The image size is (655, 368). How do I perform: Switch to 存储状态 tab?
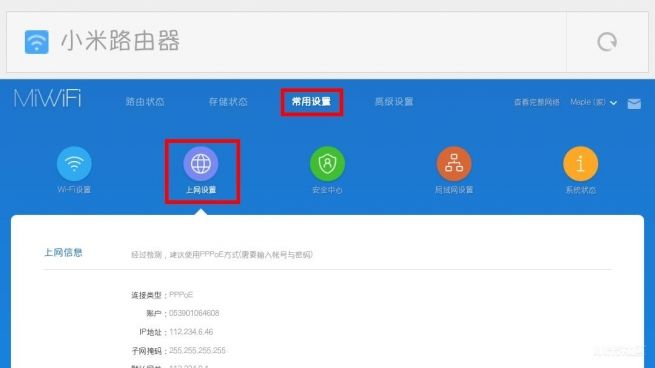click(228, 102)
